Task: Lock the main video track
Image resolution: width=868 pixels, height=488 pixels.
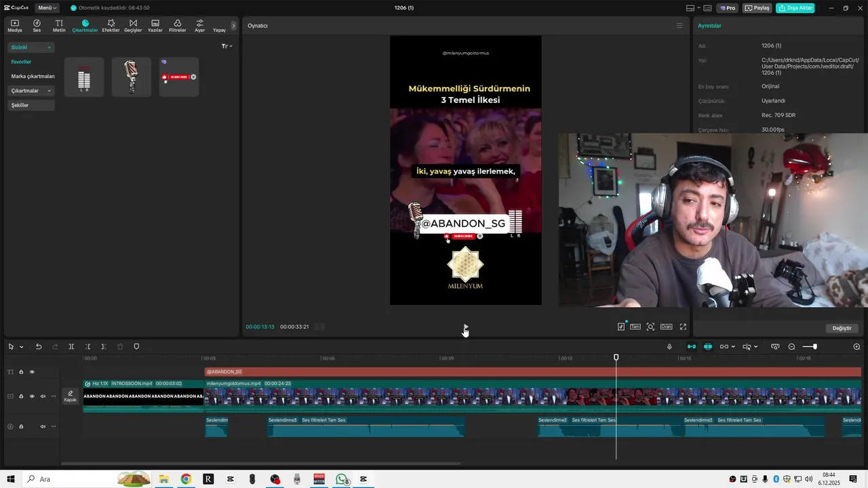Action: tap(21, 396)
